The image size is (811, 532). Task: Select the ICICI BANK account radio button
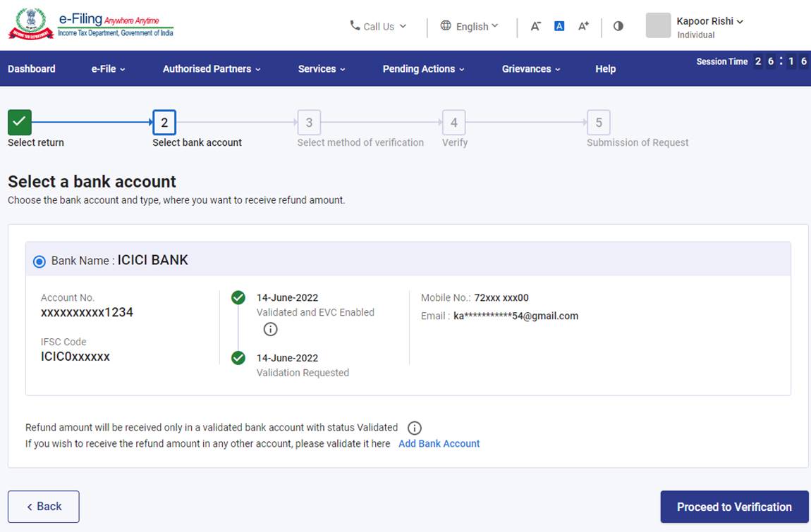pyautogui.click(x=39, y=261)
